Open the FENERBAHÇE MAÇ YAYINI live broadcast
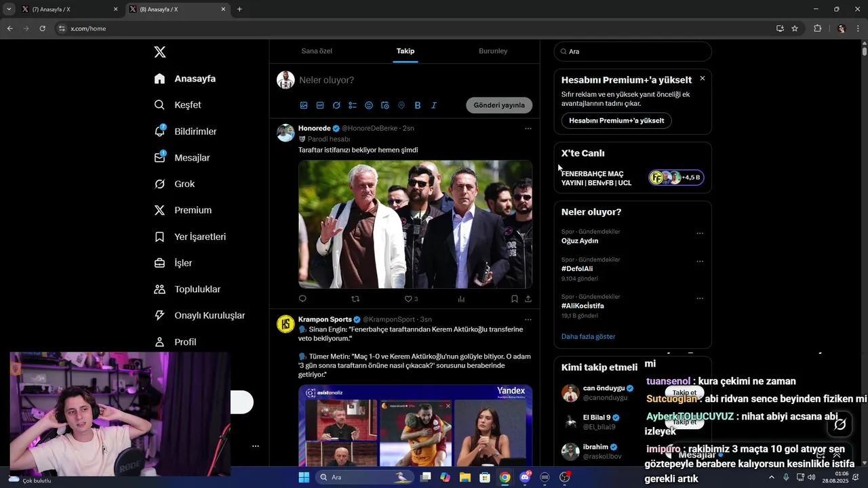This screenshot has width=868, height=488. pos(632,178)
